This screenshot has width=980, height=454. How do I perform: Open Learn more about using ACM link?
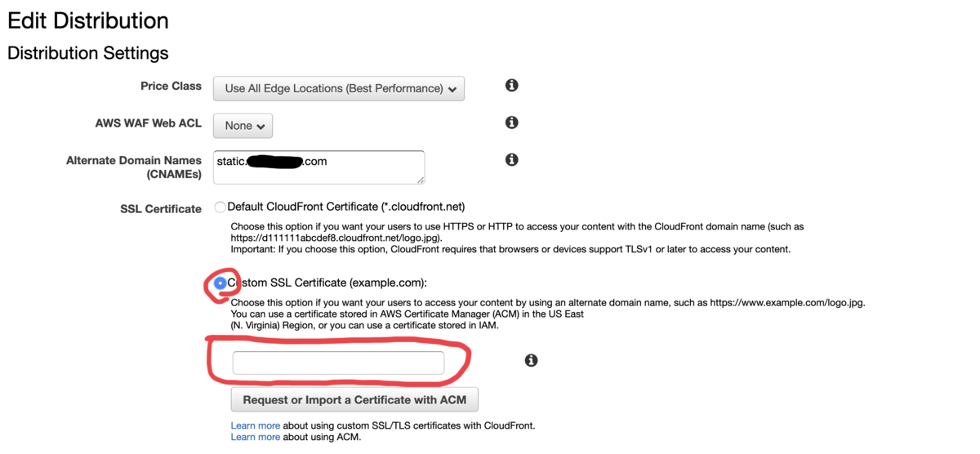[255, 437]
